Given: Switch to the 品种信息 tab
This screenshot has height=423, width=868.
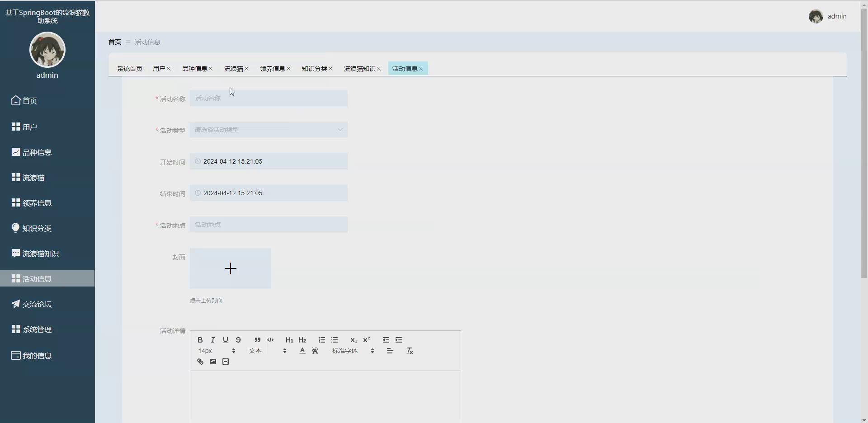Looking at the screenshot, I should [x=194, y=69].
